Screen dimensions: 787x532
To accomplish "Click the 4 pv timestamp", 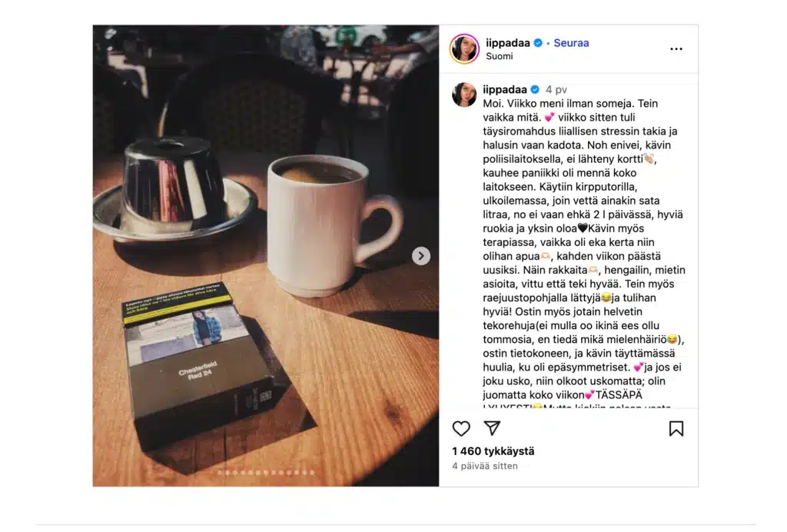I will (556, 90).
